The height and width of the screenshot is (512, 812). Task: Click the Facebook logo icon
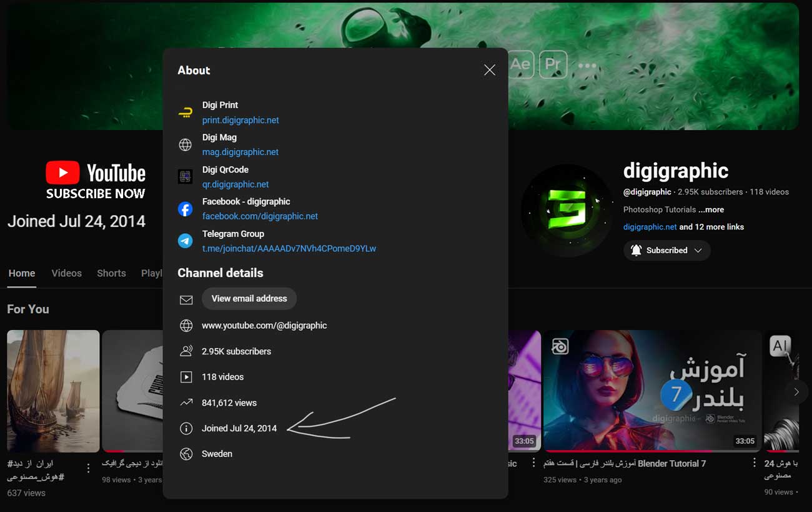pyautogui.click(x=186, y=209)
